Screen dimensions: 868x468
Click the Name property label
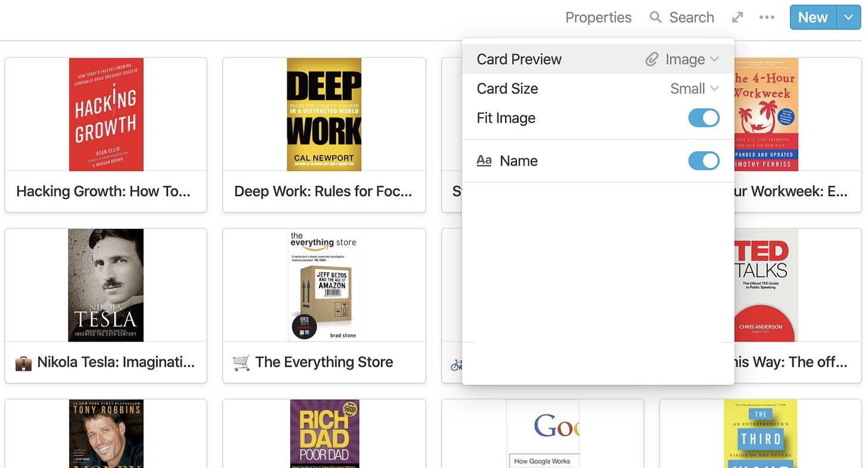519,161
